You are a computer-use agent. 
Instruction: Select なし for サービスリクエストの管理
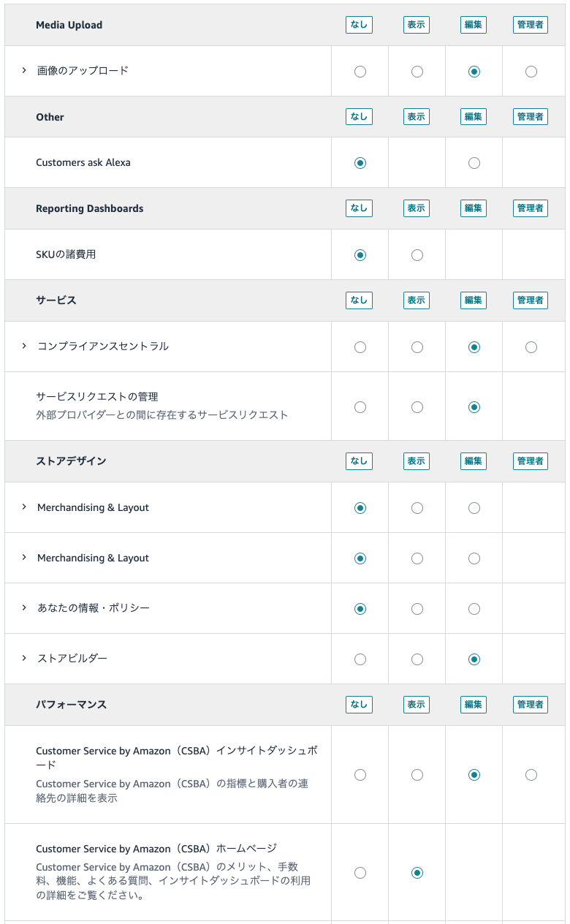360,407
